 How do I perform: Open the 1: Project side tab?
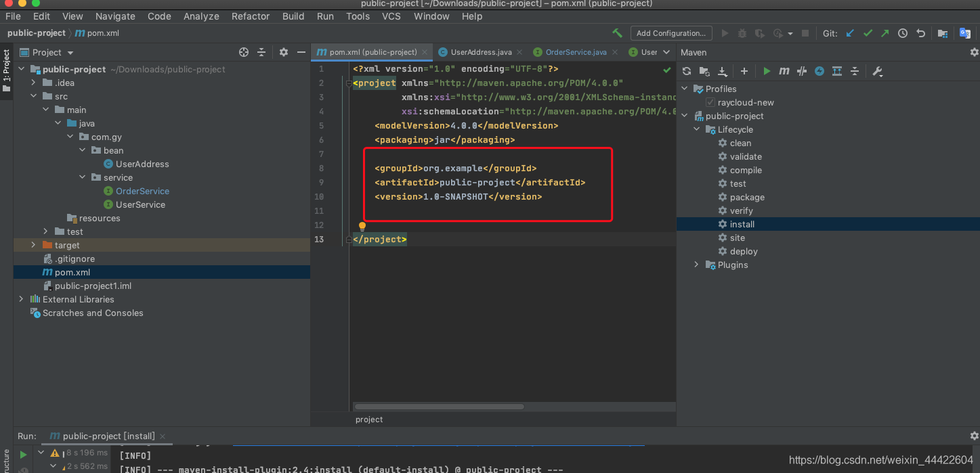tap(6, 71)
